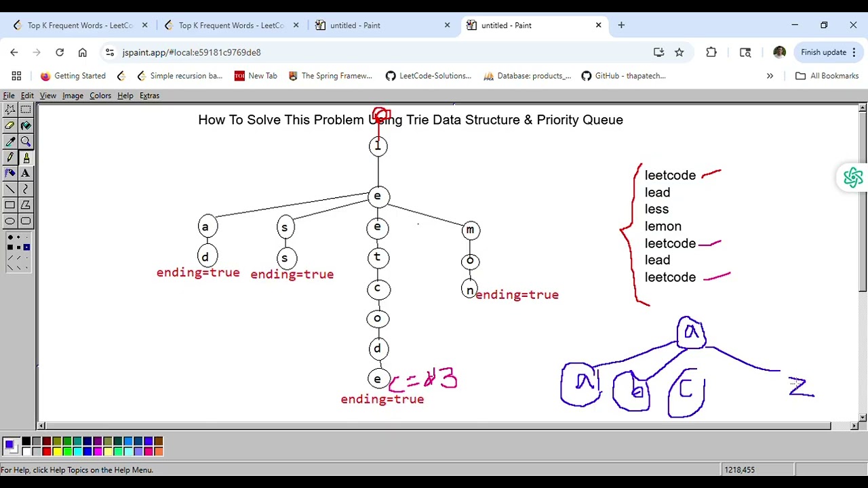Select the Magnifier tool

(x=26, y=141)
